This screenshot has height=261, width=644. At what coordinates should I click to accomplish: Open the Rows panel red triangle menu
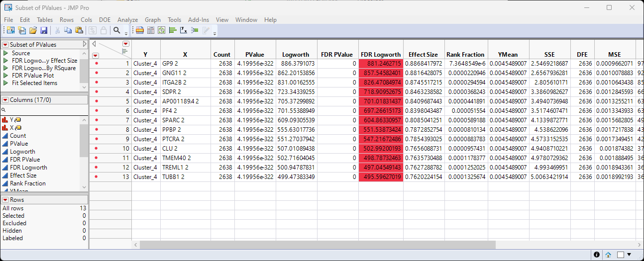pyautogui.click(x=5, y=200)
